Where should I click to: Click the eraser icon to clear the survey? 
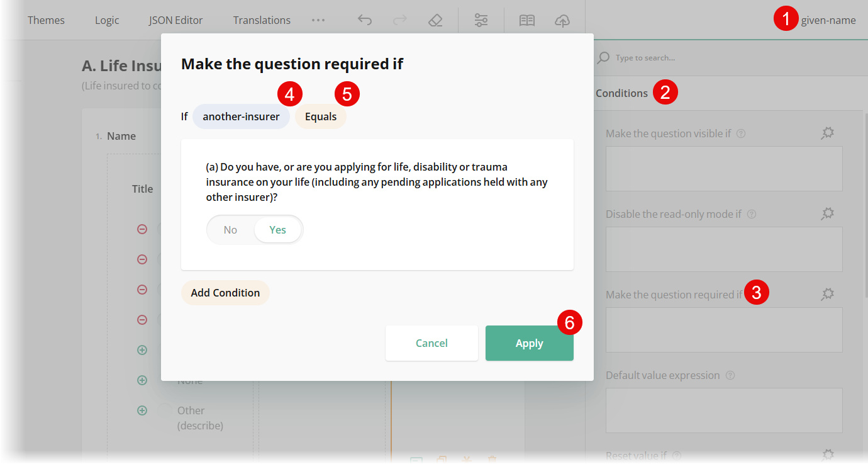[x=435, y=20]
